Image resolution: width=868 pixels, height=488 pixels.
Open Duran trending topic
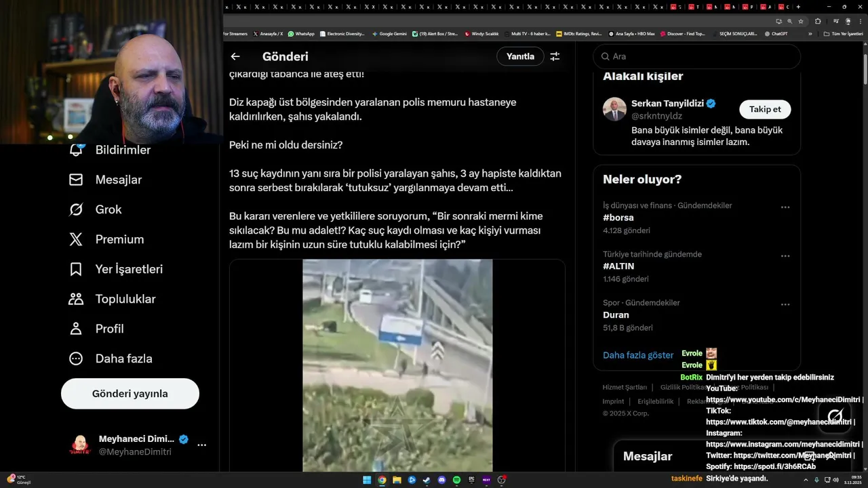pos(616,315)
